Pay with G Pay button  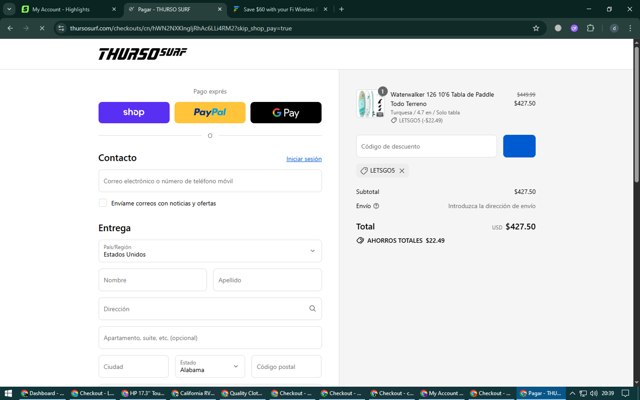click(x=286, y=112)
